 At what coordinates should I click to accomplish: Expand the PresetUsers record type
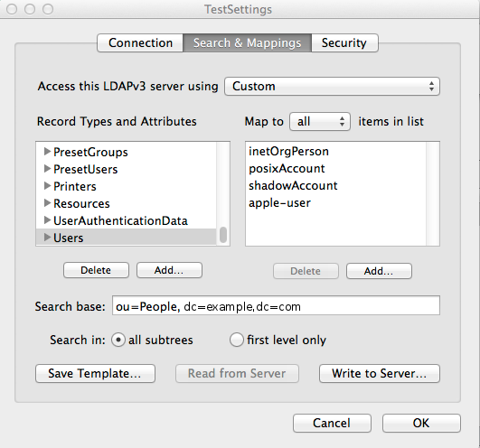(47, 169)
